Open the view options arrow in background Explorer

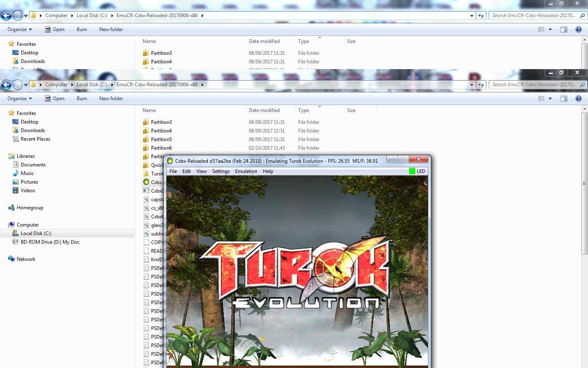pos(550,29)
